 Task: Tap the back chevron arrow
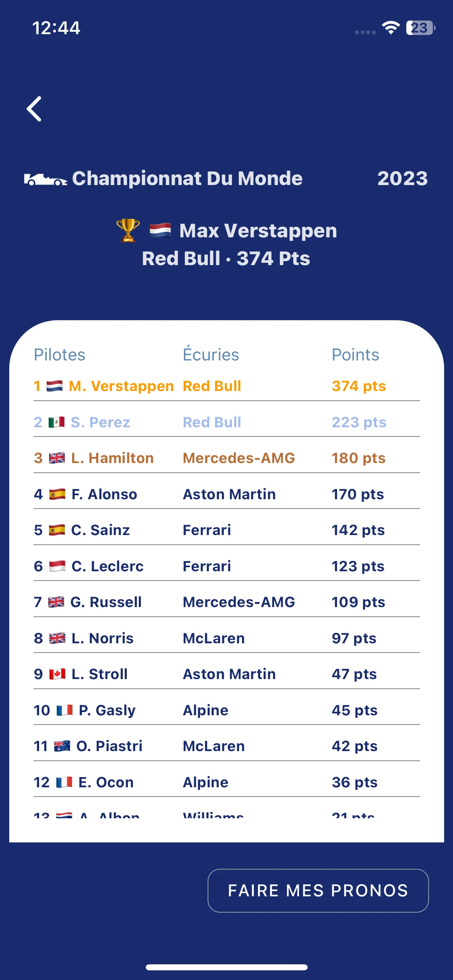[34, 109]
